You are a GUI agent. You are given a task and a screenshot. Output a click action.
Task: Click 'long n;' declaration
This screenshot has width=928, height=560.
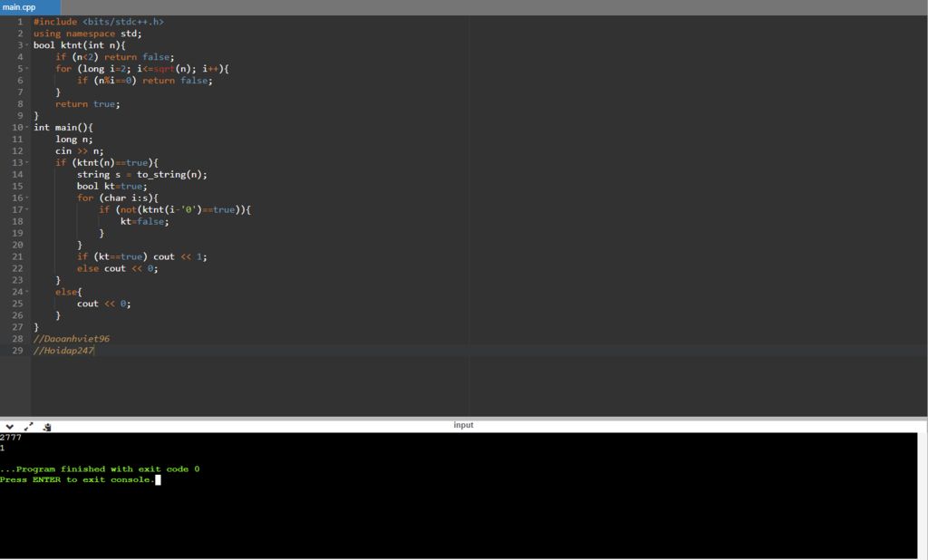pos(74,140)
